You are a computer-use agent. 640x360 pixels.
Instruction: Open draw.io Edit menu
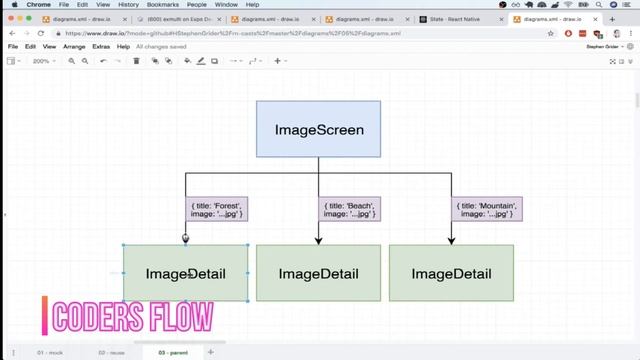click(30, 47)
